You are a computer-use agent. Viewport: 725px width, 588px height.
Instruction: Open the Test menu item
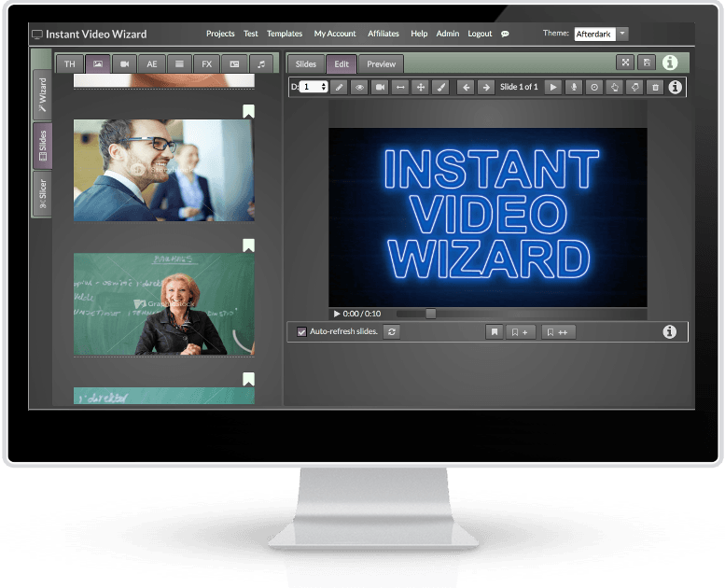tap(251, 34)
